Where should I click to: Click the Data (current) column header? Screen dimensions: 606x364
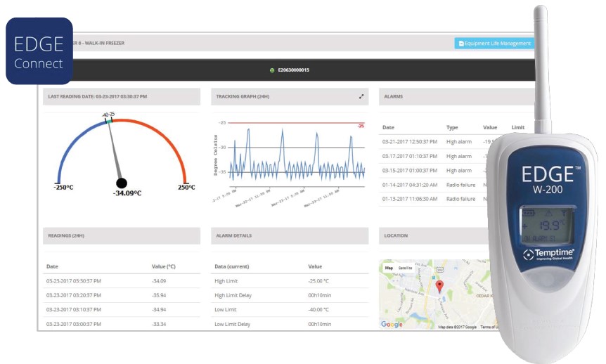click(232, 266)
